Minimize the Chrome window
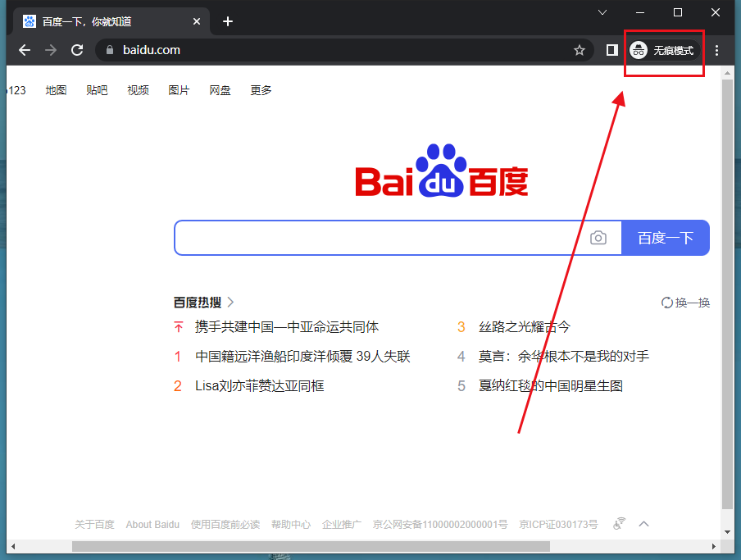 tap(640, 12)
